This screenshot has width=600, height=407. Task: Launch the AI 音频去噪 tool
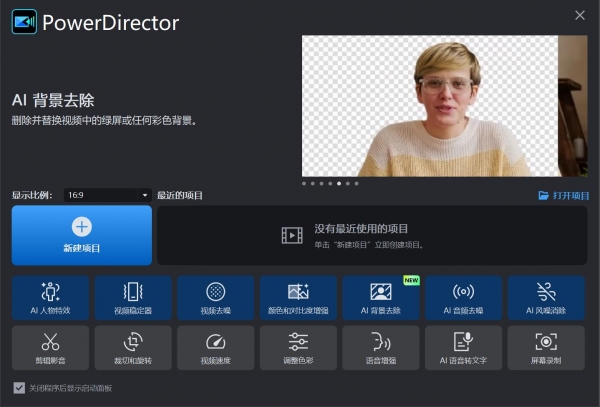[463, 298]
